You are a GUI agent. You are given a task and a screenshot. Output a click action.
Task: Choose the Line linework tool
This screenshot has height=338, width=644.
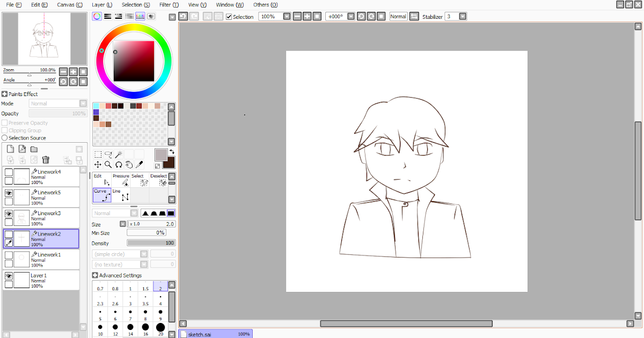(x=121, y=195)
